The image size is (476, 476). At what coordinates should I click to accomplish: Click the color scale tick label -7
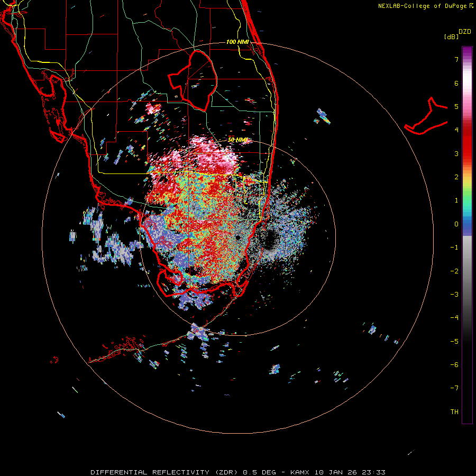[454, 388]
